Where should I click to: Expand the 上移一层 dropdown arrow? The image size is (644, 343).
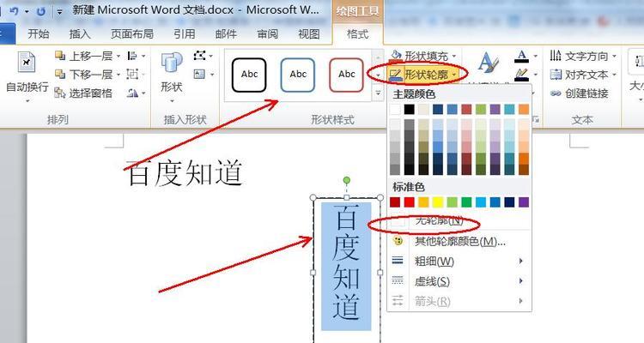[x=118, y=56]
